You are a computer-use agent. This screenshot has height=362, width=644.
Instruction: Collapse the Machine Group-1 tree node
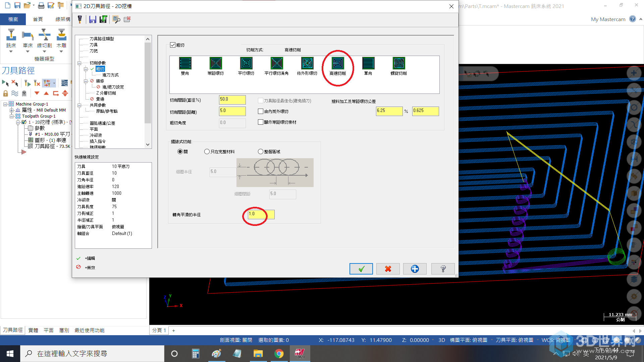click(x=5, y=104)
